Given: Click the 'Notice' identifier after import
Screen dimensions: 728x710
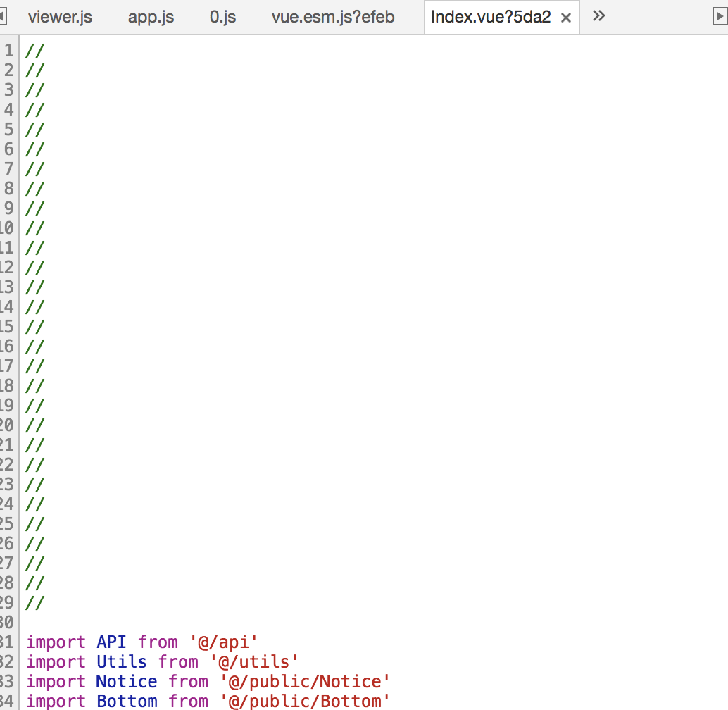Looking at the screenshot, I should pyautogui.click(x=127, y=682).
